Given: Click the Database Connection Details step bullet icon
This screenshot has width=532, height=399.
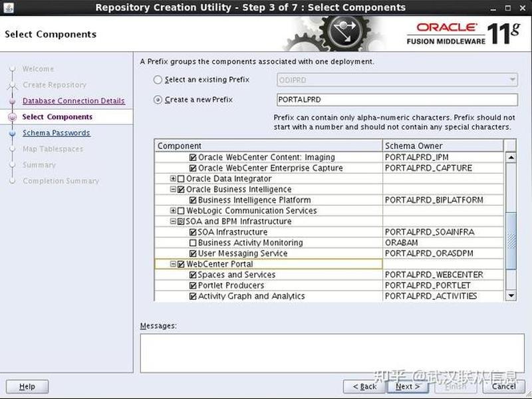Looking at the screenshot, I should point(13,101).
